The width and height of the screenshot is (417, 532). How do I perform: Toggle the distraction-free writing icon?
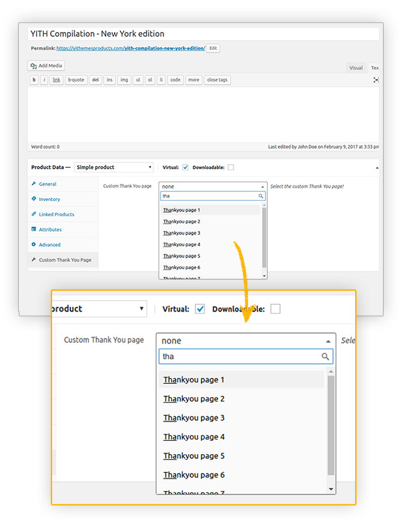376,80
